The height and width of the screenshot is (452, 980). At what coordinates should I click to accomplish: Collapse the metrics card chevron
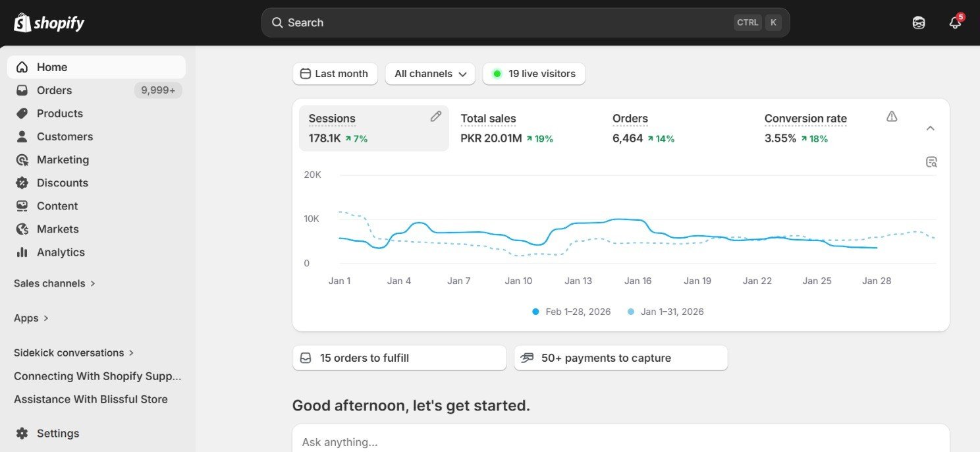[x=931, y=128]
